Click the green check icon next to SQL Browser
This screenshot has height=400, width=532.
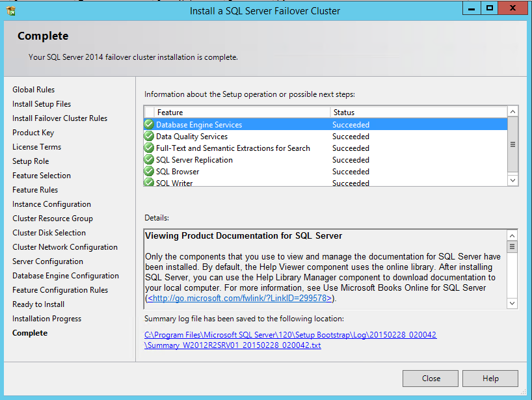150,172
